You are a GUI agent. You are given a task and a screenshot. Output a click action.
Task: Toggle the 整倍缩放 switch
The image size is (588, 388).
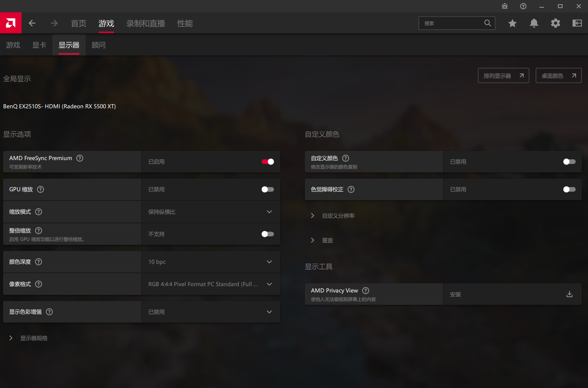(268, 234)
